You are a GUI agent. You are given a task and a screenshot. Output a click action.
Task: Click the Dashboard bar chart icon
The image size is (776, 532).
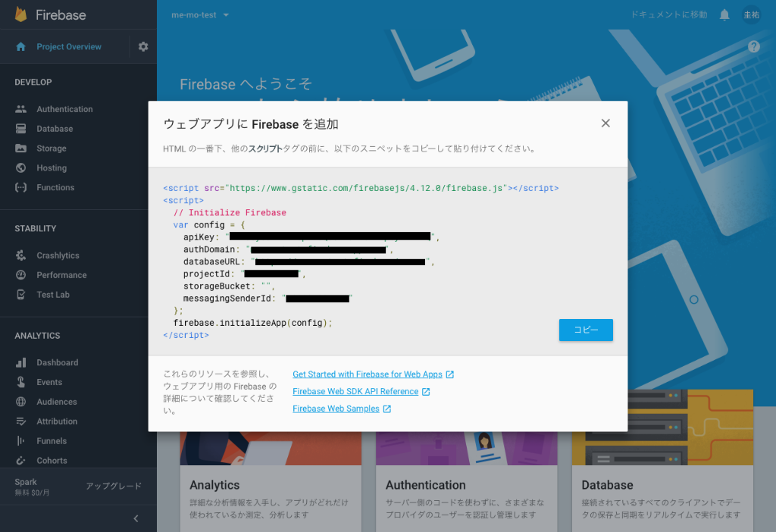click(x=20, y=362)
